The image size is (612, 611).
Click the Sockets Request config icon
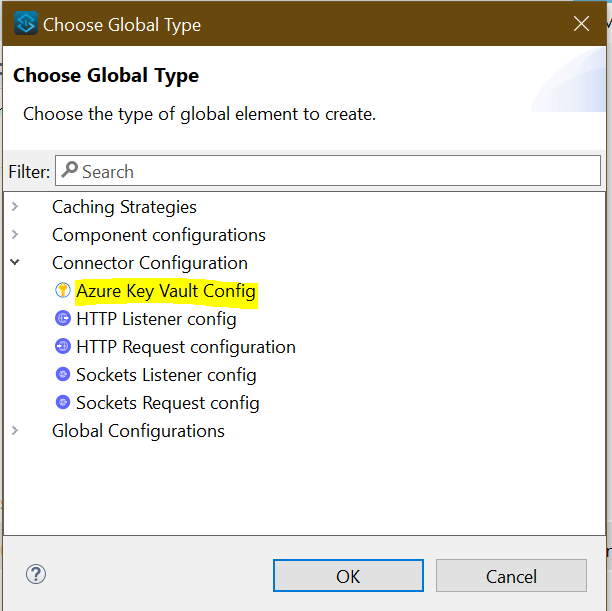pos(63,403)
